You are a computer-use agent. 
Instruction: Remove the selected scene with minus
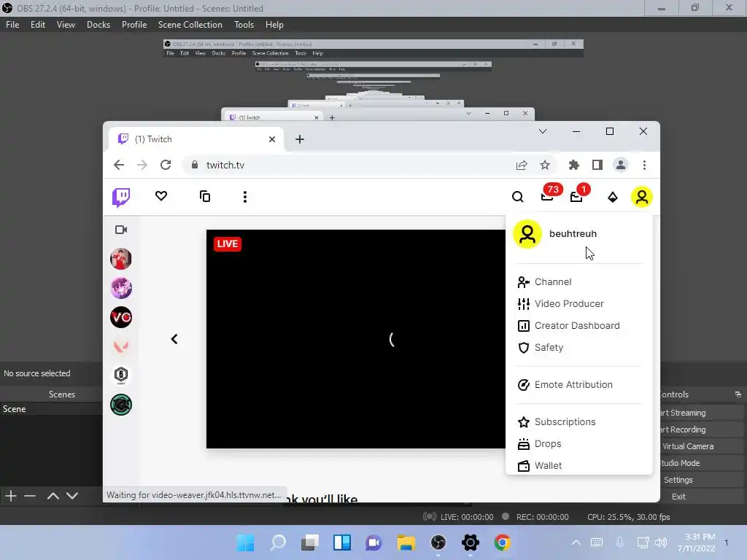pyautogui.click(x=30, y=496)
